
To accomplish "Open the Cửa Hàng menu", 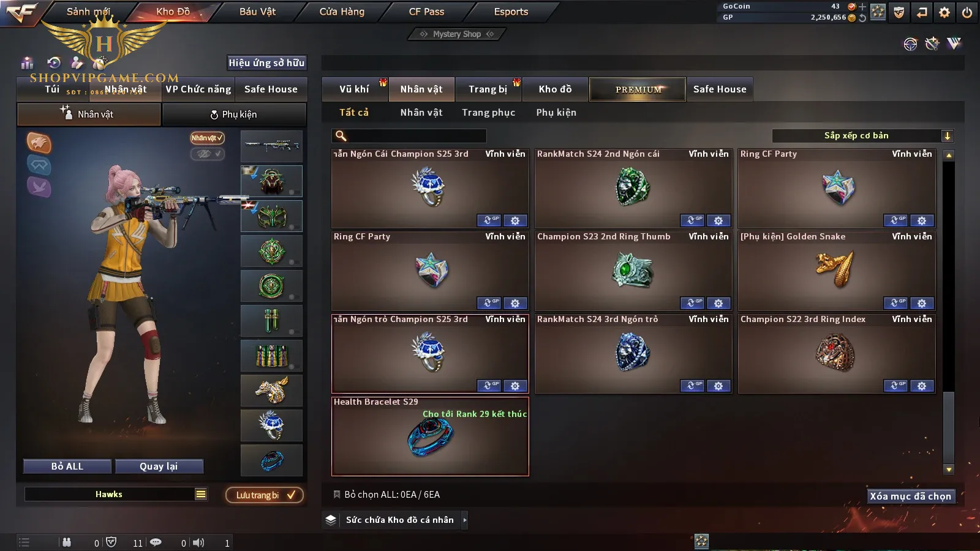I will 342,12.
